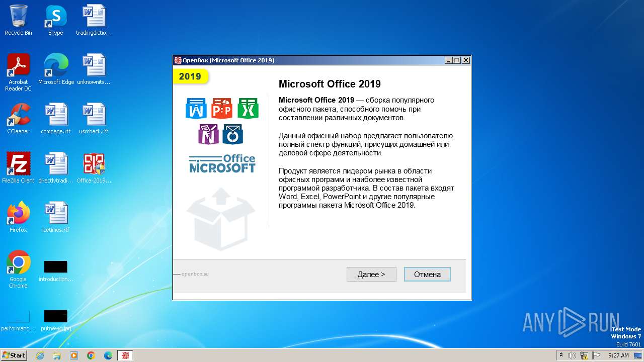Select the Microsoft Edge desktop shortcut
Viewport: 644px width, 362px height.
click(56, 69)
